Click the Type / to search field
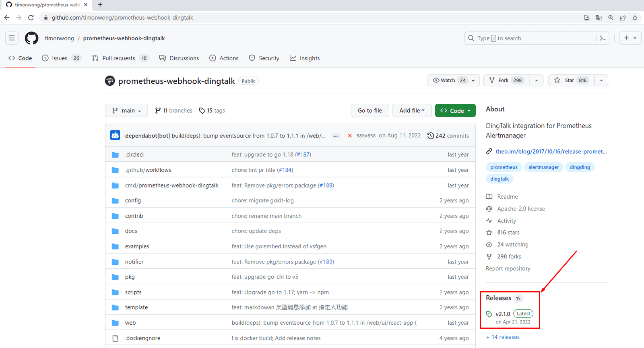The image size is (644, 348). coord(537,38)
